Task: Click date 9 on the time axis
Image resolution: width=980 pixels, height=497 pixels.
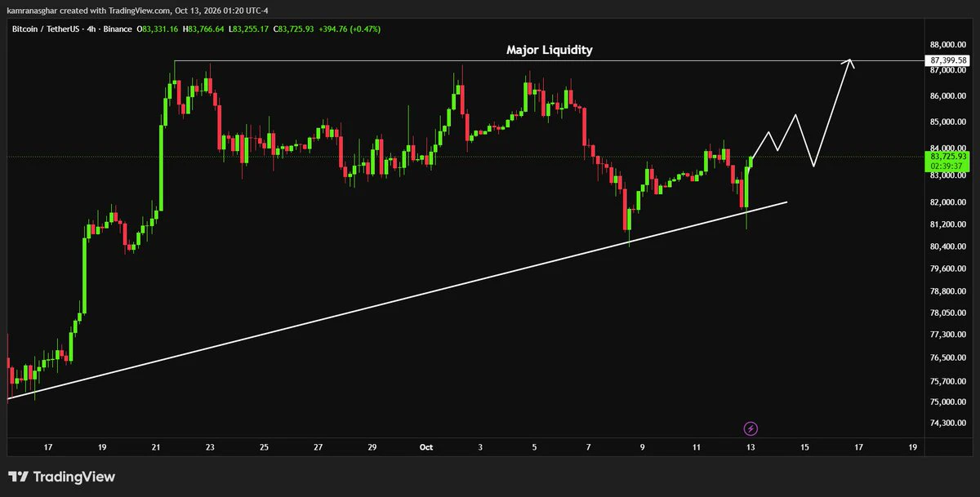Action: (x=642, y=446)
